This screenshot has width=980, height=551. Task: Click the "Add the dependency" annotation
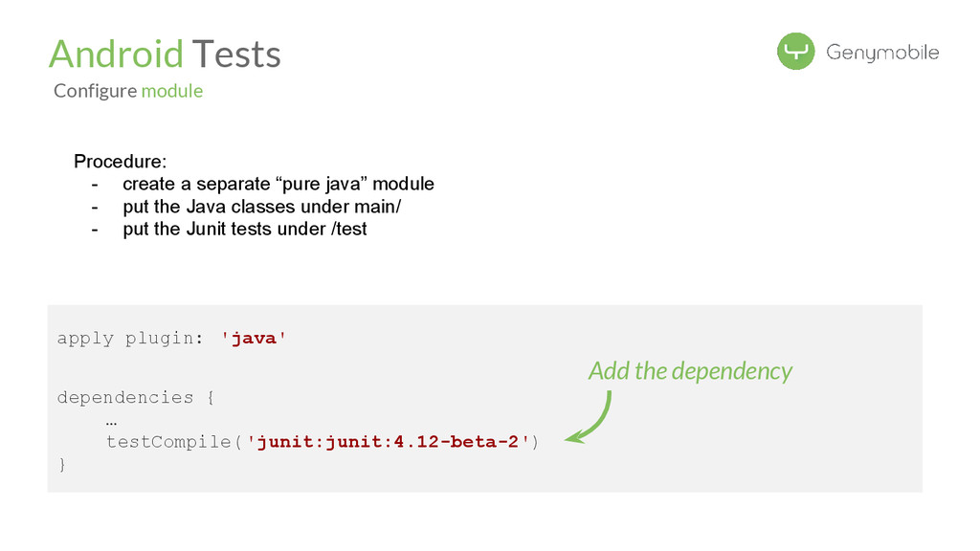(690, 370)
